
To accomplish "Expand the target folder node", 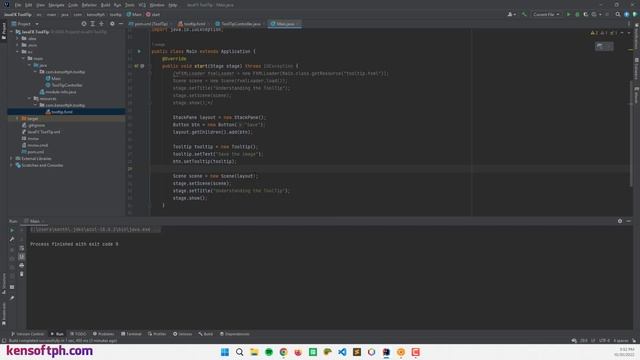I will click(18, 118).
